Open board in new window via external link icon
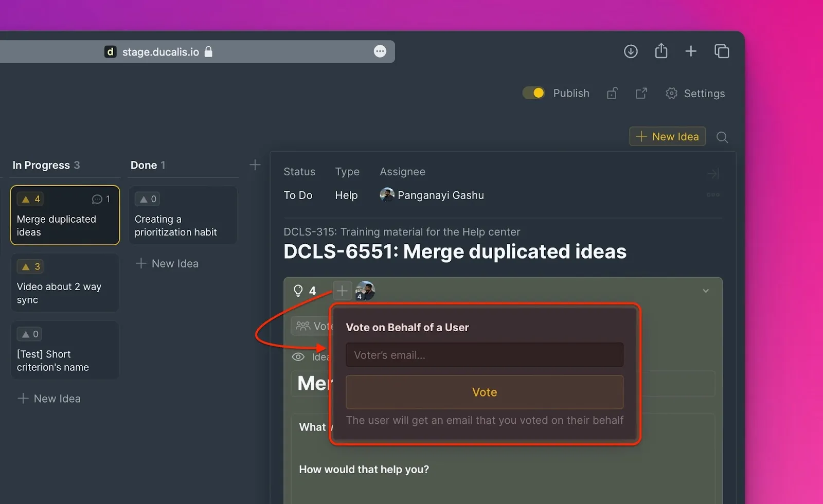Screen dimensions: 823x504 click(641, 93)
